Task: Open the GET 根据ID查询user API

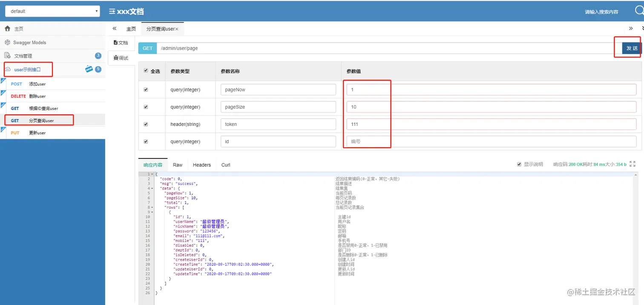Action: (52, 108)
